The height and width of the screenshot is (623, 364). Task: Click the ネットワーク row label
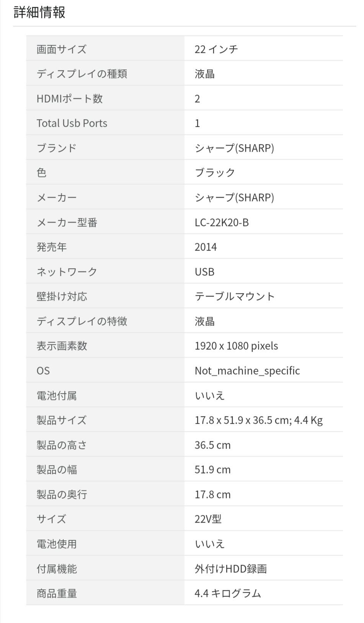pyautogui.click(x=67, y=272)
